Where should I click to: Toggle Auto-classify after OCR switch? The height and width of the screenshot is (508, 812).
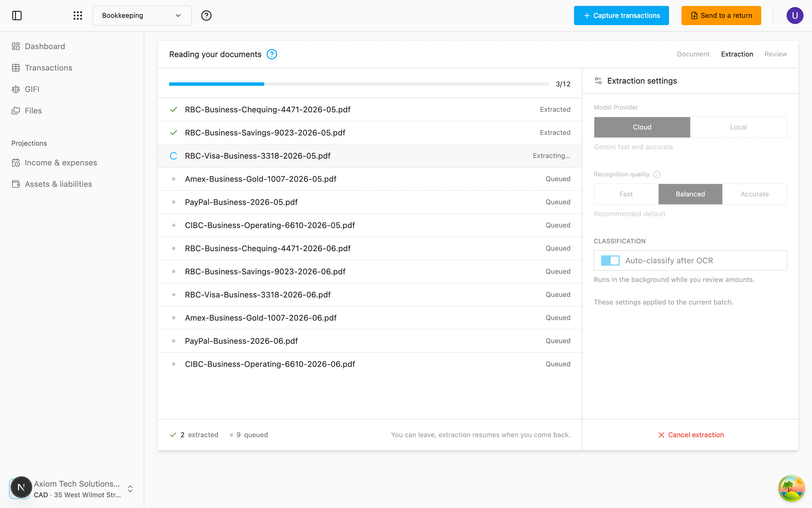coord(610,260)
